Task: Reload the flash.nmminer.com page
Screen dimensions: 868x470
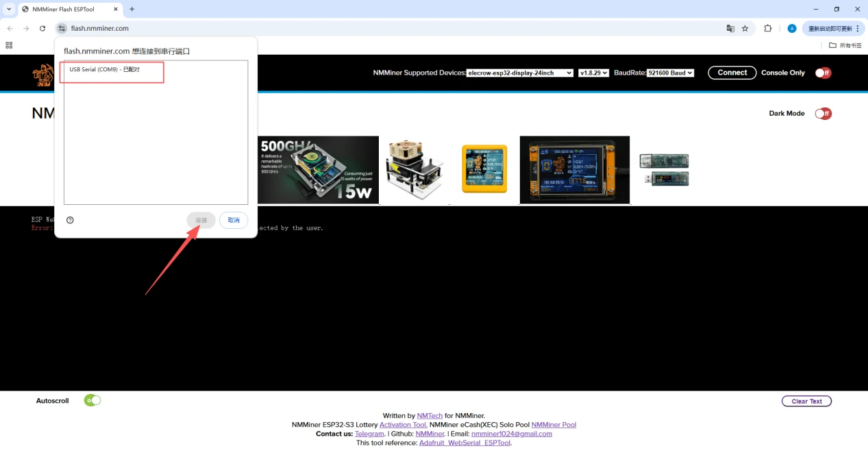Action: tap(42, 28)
